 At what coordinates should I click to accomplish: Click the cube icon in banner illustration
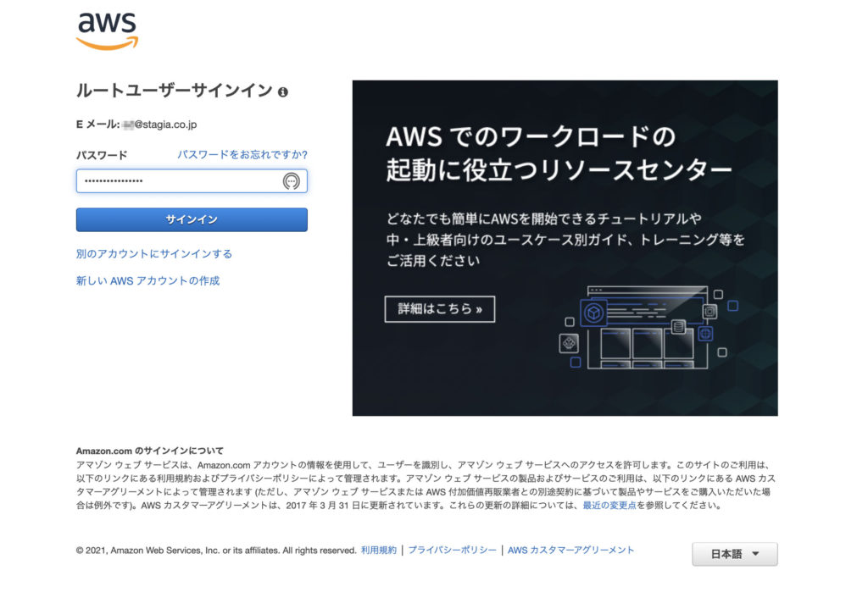pos(593,313)
